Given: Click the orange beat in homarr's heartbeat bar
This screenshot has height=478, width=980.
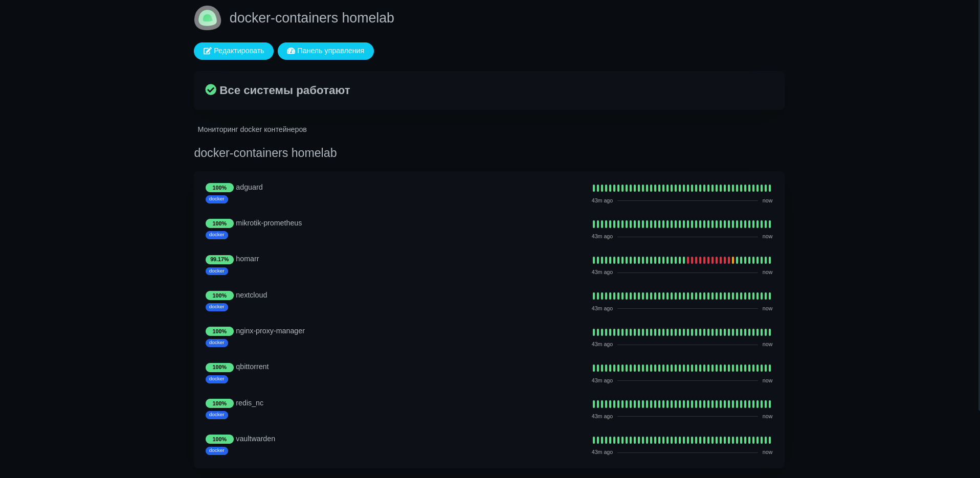Looking at the screenshot, I should click(x=733, y=260).
